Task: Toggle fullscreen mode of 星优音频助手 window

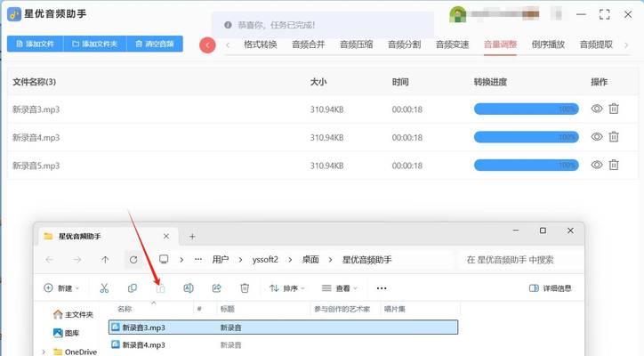Action: point(604,14)
